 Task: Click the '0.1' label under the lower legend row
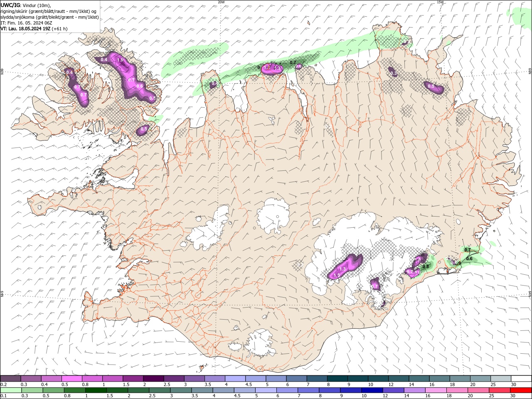[3, 396]
